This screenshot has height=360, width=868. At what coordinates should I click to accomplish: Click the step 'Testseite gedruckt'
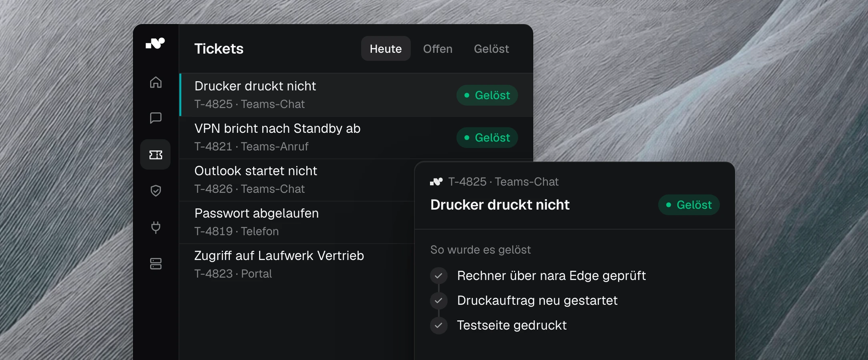[512, 325]
